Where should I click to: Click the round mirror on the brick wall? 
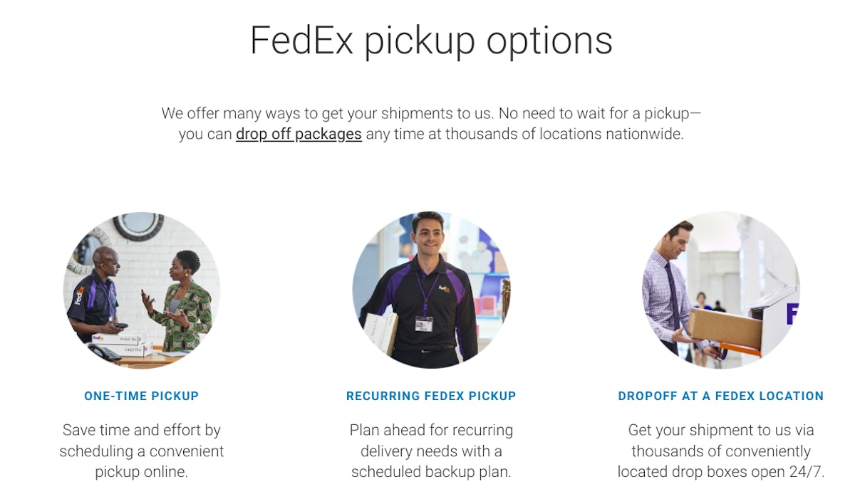[138, 226]
